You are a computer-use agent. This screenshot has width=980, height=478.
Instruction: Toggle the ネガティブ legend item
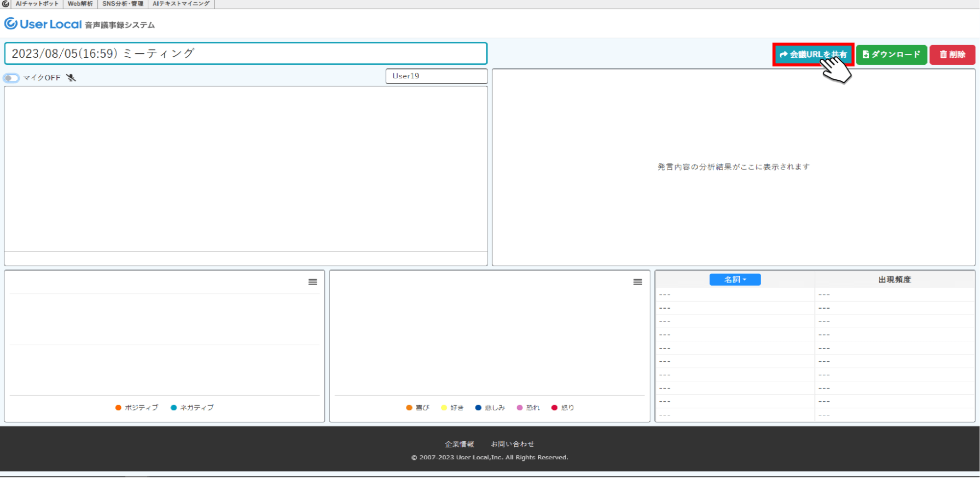(x=192, y=407)
